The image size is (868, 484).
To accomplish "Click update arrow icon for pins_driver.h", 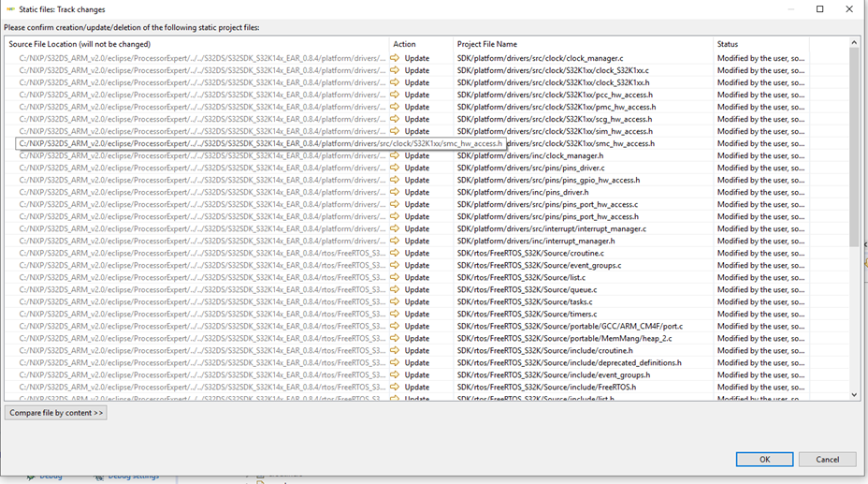I will point(395,192).
